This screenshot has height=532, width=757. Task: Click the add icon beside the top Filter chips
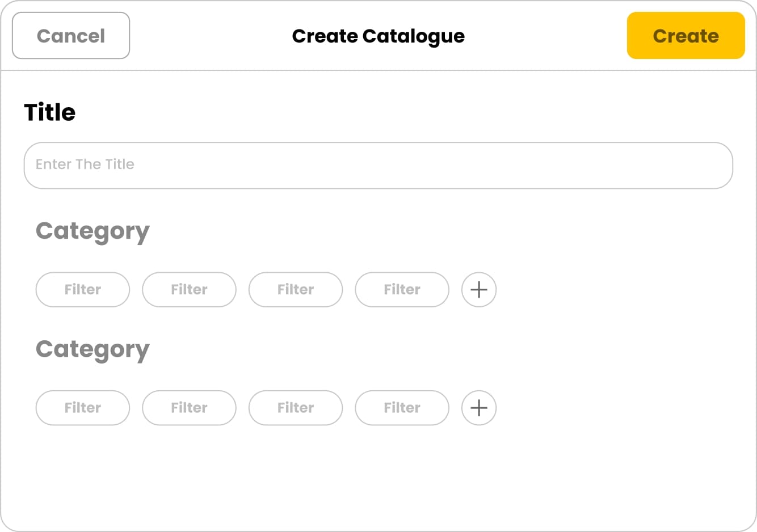[x=478, y=290]
